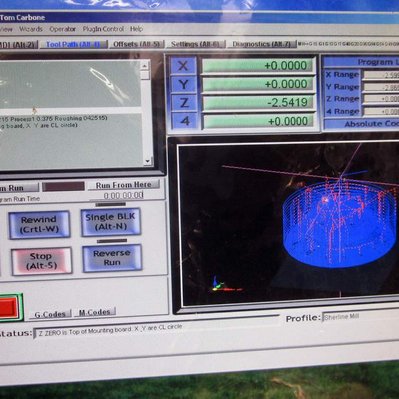Click the 4th axis zero button
The height and width of the screenshot is (399, 399).
pyautogui.click(x=184, y=121)
